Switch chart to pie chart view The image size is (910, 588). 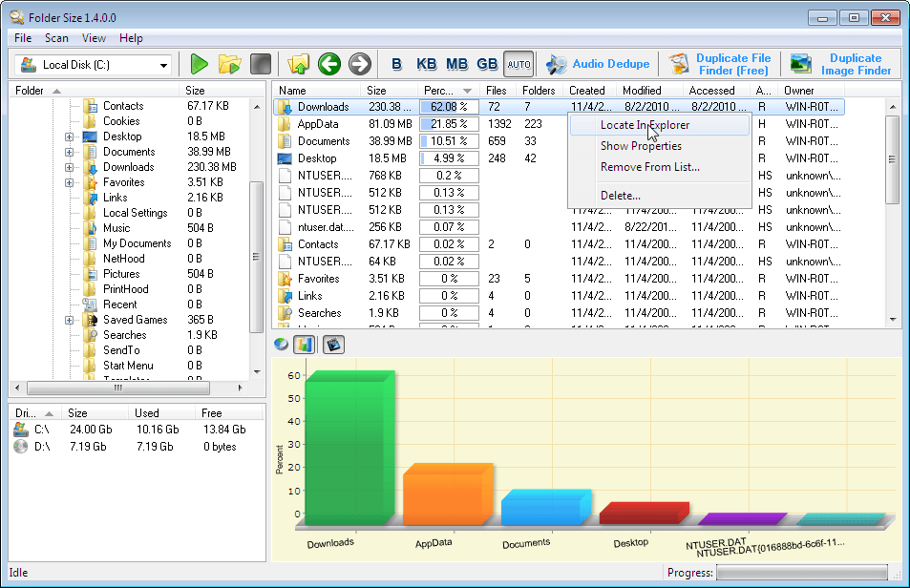point(280,344)
